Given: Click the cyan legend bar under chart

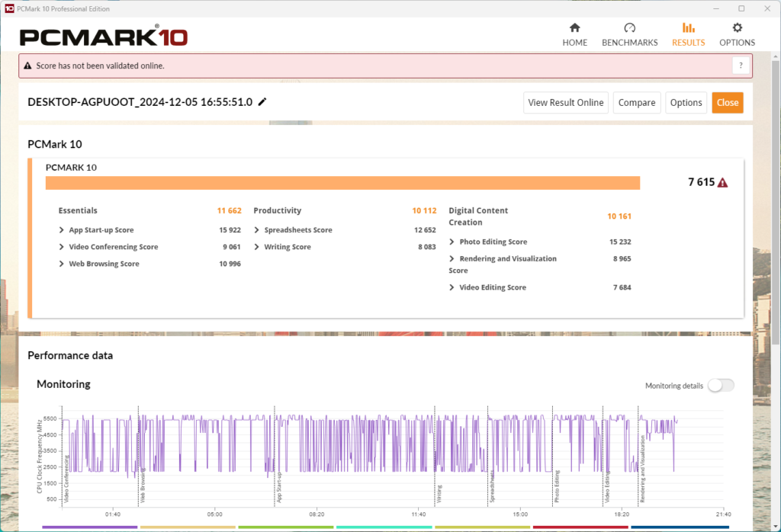Looking at the screenshot, I should click(384, 527).
